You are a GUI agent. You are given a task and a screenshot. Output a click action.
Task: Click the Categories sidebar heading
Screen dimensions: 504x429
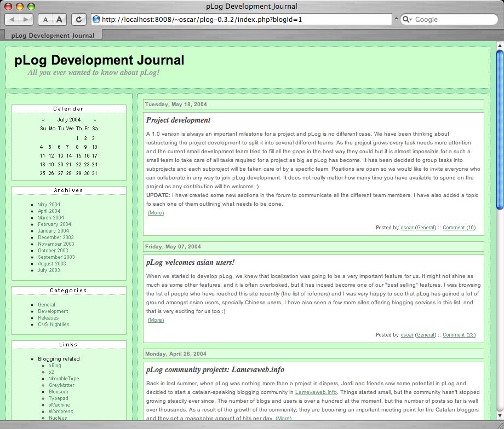click(x=68, y=291)
